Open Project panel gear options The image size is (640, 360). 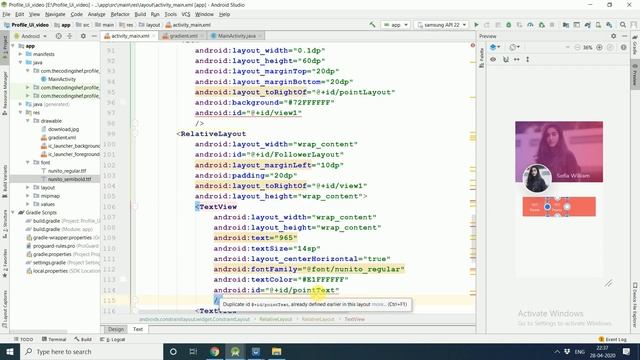coord(83,36)
